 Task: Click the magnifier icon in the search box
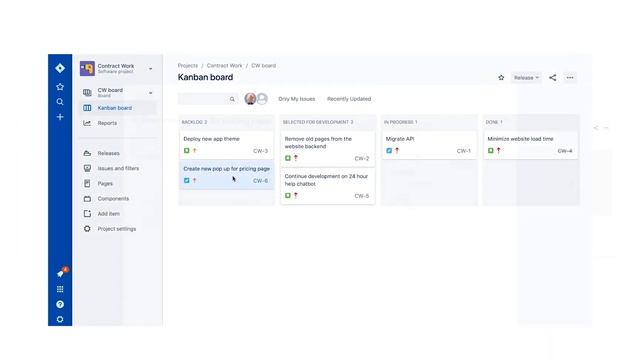tap(232, 99)
